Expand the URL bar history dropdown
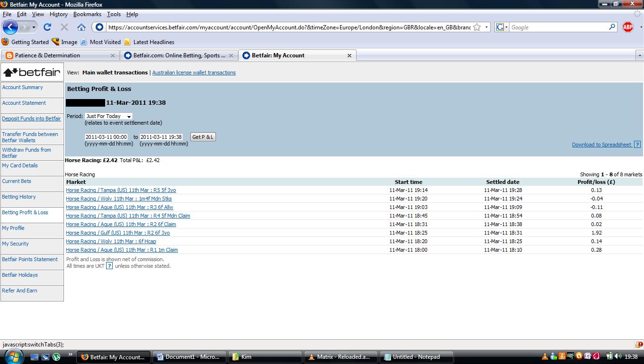The image size is (644, 364). point(486,27)
